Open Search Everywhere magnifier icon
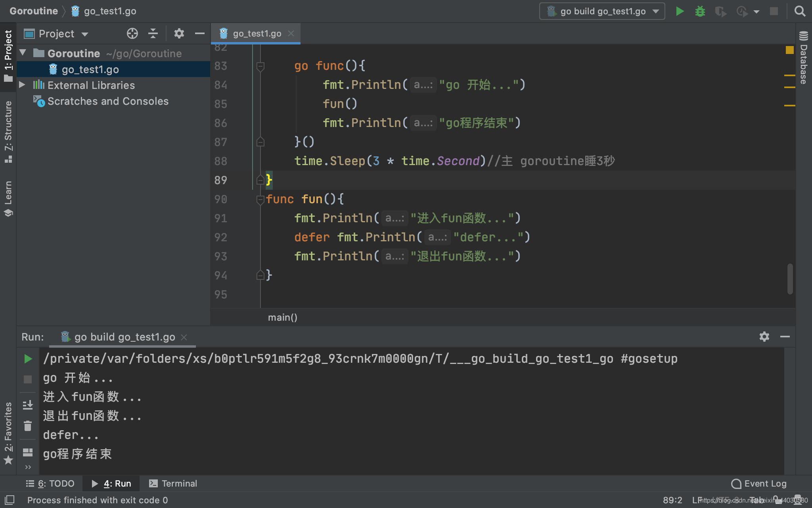Viewport: 812px width, 508px height. coord(800,11)
